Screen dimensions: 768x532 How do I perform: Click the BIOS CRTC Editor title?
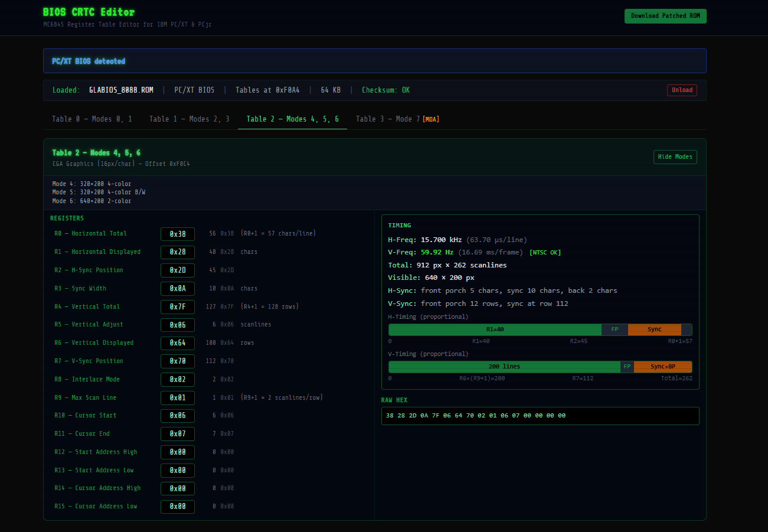pyautogui.click(x=89, y=12)
